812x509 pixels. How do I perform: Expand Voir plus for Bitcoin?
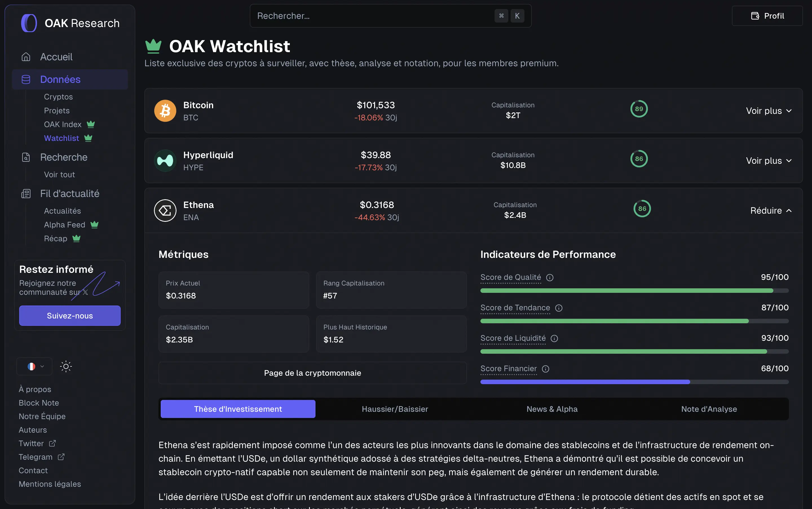[769, 110]
